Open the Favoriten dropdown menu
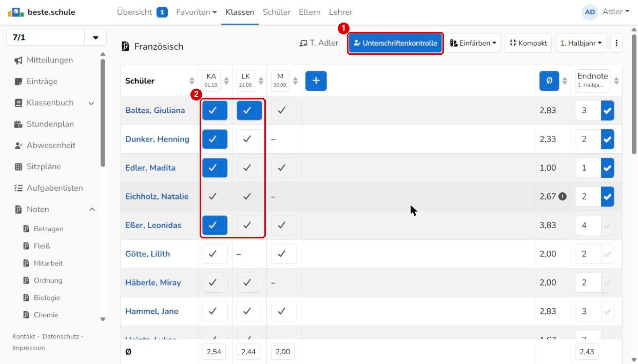Image resolution: width=638 pixels, height=364 pixels. pyautogui.click(x=197, y=12)
